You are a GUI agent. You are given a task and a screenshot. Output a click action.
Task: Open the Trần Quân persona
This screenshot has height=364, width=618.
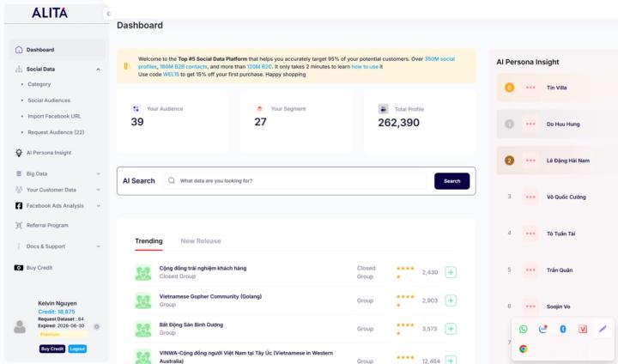[560, 270]
